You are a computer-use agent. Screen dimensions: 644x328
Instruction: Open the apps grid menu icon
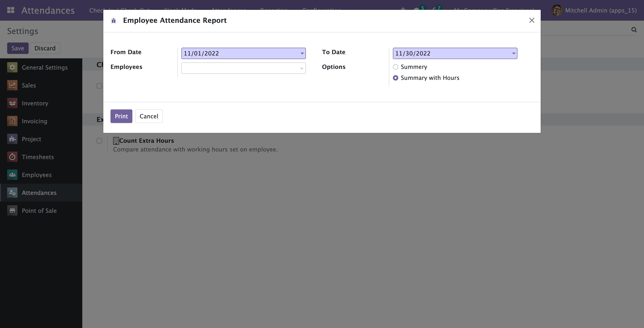point(11,10)
